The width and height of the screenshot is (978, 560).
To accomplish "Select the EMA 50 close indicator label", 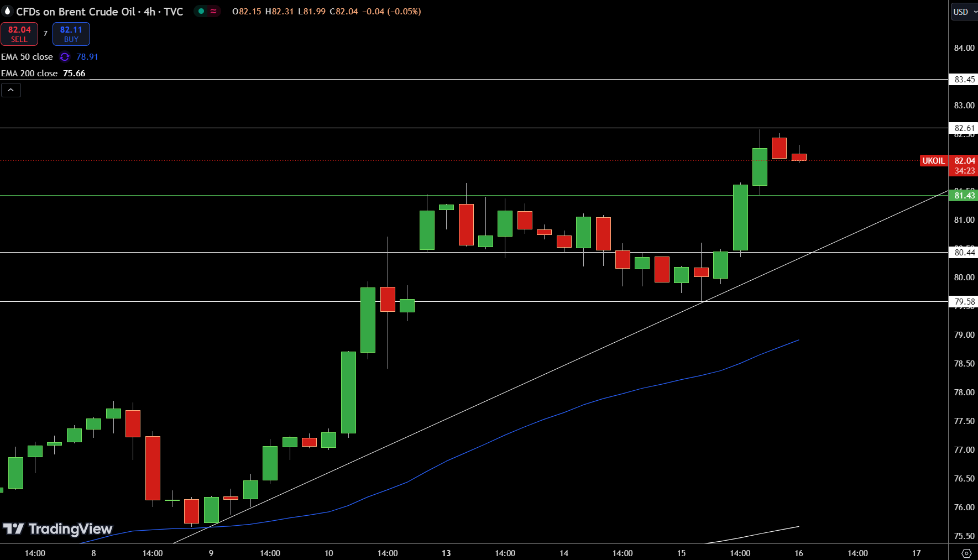I will click(27, 57).
